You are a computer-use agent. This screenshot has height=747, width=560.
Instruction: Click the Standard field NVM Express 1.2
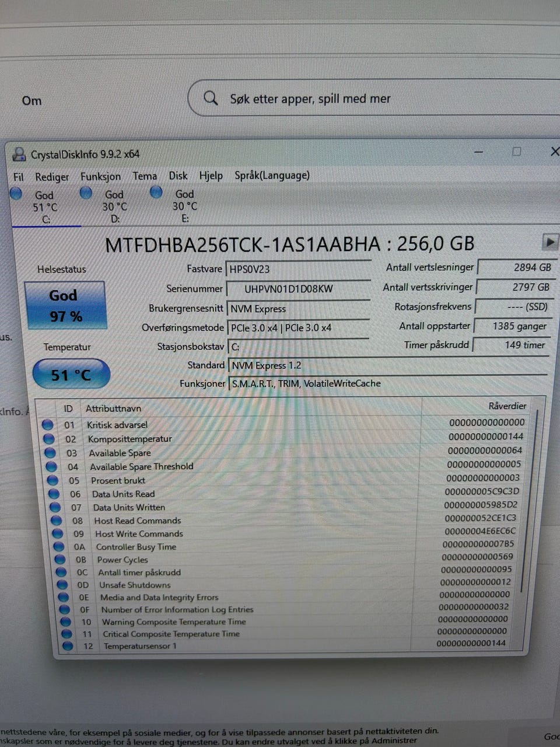tap(388, 365)
